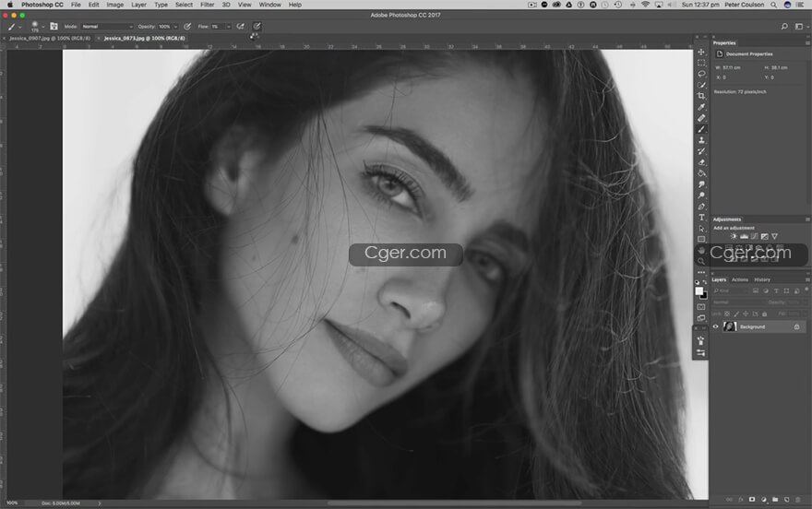Select the Dodge tool
The image size is (812, 509).
[701, 195]
